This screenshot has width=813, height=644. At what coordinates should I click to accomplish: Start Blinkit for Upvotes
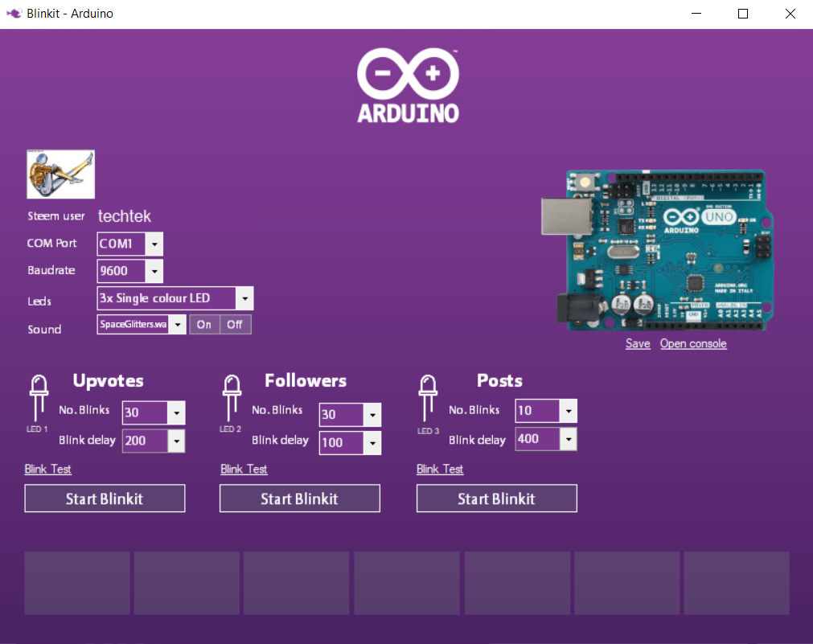pos(105,498)
